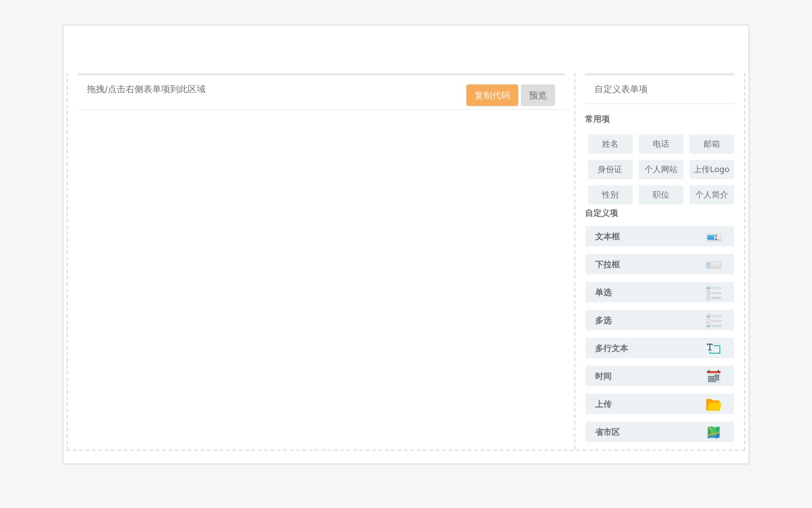Add the 个人简介 common field
812x508 pixels.
coord(712,195)
